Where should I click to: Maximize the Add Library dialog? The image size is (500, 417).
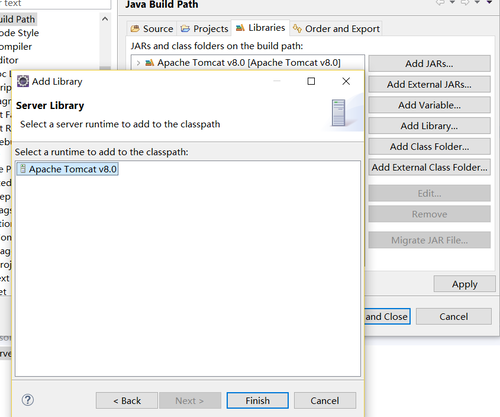(311, 81)
